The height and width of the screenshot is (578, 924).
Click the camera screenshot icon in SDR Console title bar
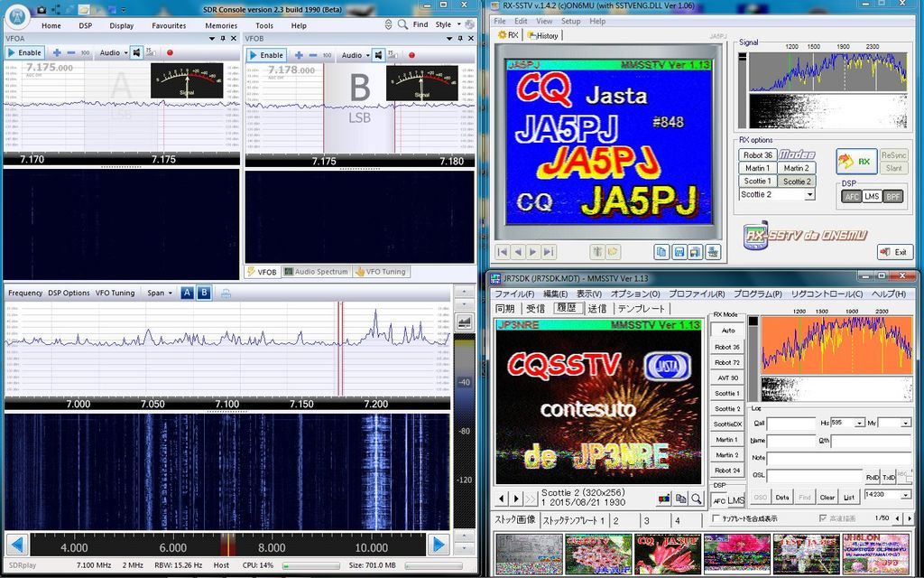(42, 9)
